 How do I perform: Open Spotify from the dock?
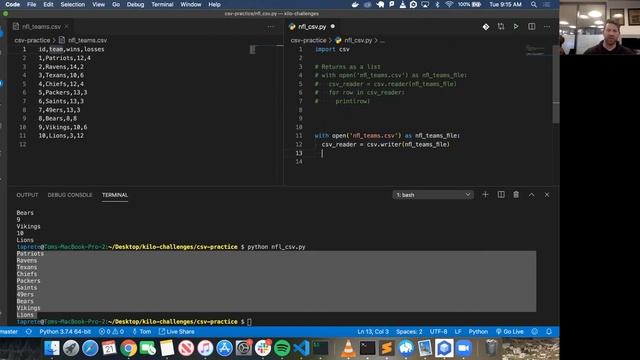(x=282, y=348)
